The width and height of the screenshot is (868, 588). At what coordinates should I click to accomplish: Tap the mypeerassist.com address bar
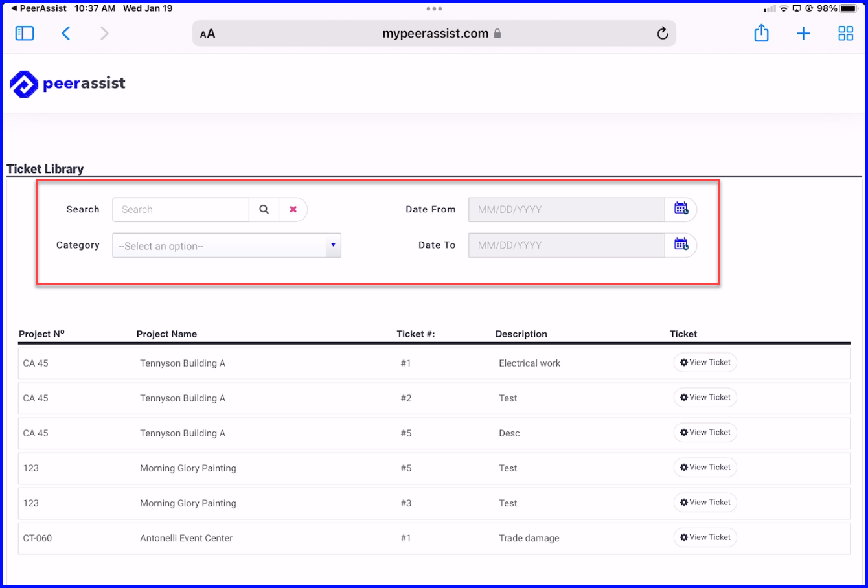pos(434,34)
